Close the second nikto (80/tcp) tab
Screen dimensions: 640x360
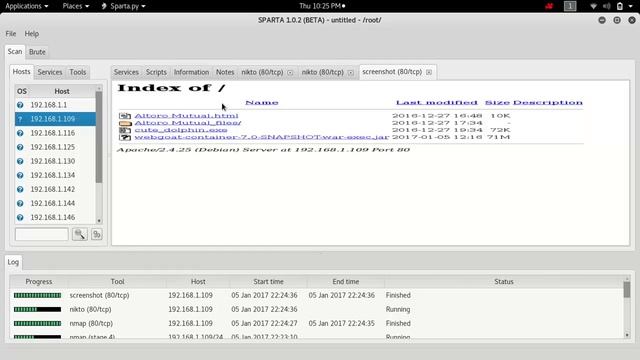[x=351, y=72]
